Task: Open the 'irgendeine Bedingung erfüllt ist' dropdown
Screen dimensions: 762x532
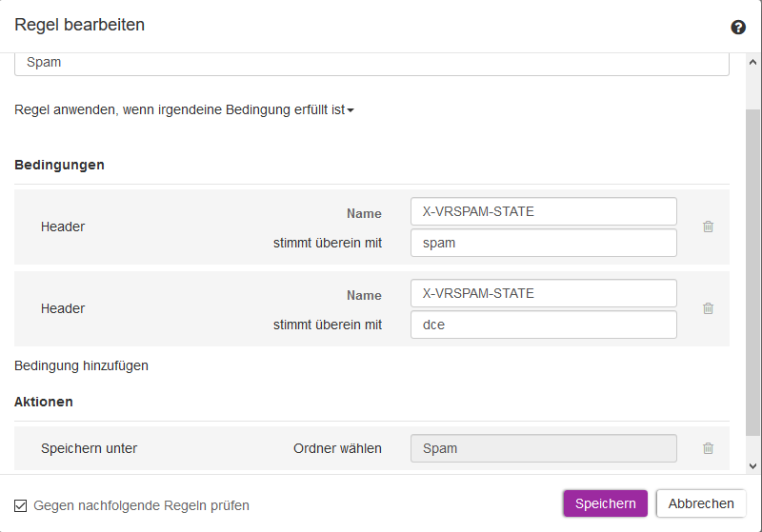Action: pyautogui.click(x=350, y=110)
